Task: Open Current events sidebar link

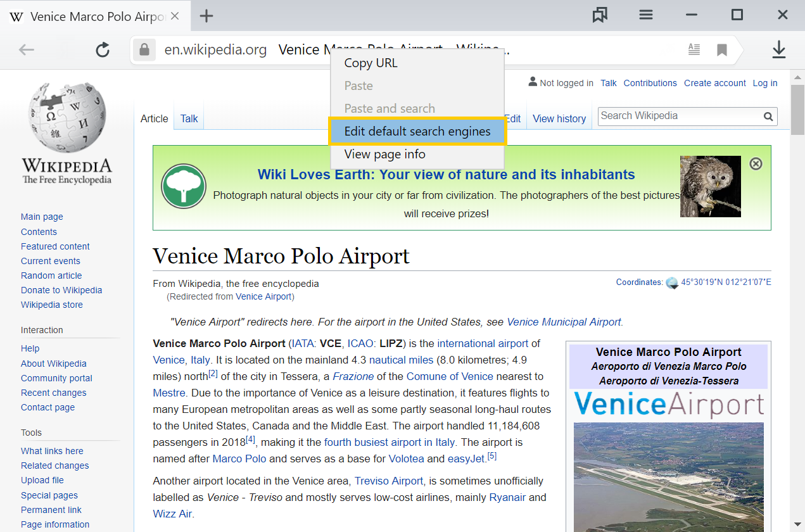Action: coord(51,261)
